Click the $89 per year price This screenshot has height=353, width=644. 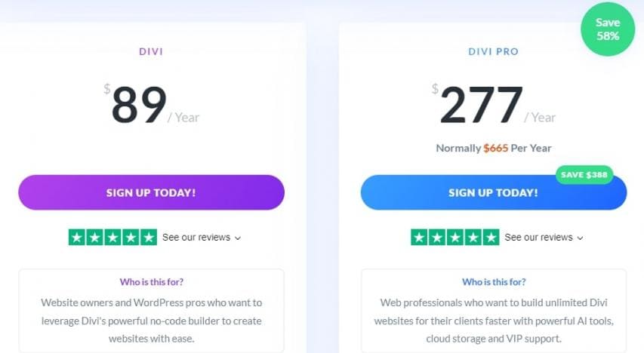(139, 106)
